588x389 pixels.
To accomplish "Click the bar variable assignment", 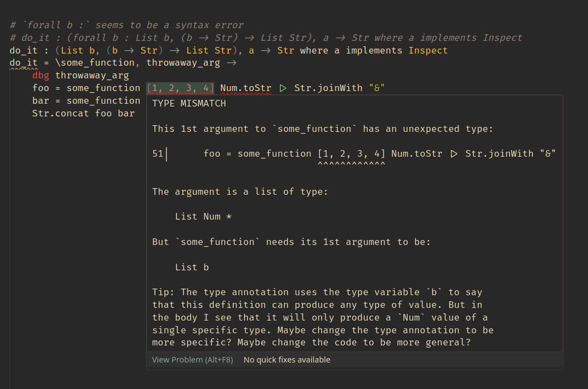I will 40,100.
